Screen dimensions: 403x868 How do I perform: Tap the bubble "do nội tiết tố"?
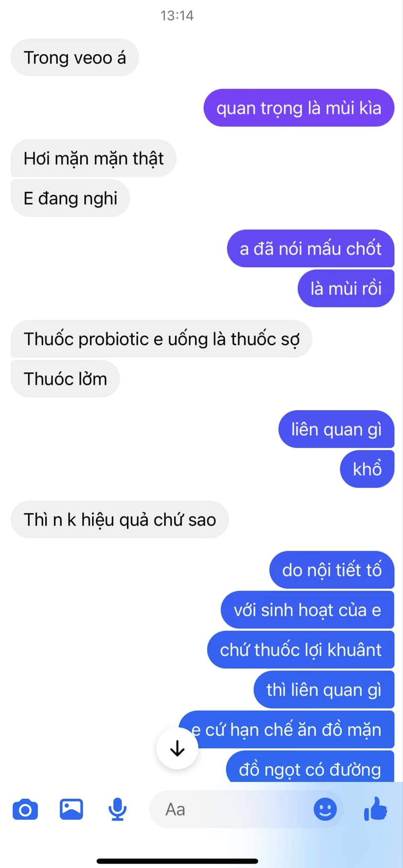coord(332,570)
